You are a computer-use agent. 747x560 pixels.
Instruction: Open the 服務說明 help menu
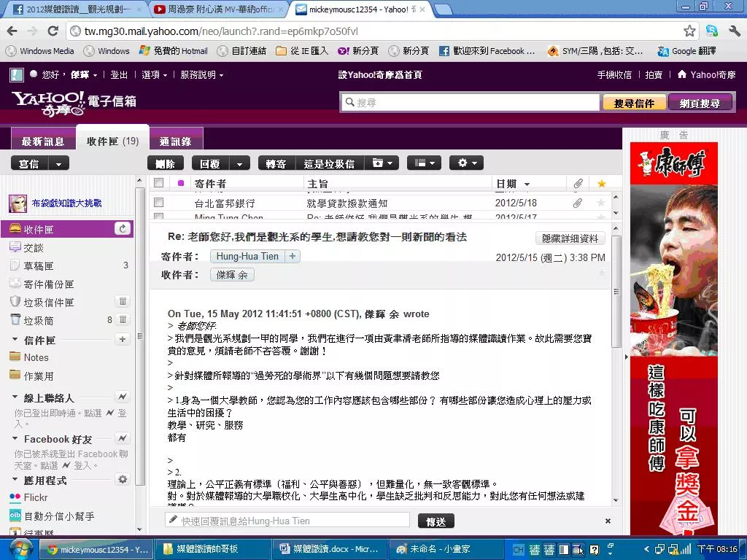[x=201, y=75]
